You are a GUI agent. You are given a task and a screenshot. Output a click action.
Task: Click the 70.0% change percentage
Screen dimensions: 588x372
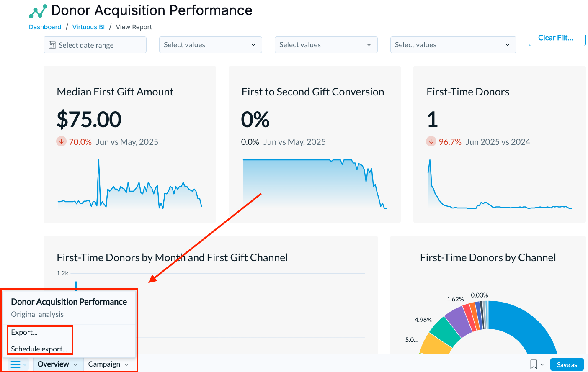pos(80,142)
